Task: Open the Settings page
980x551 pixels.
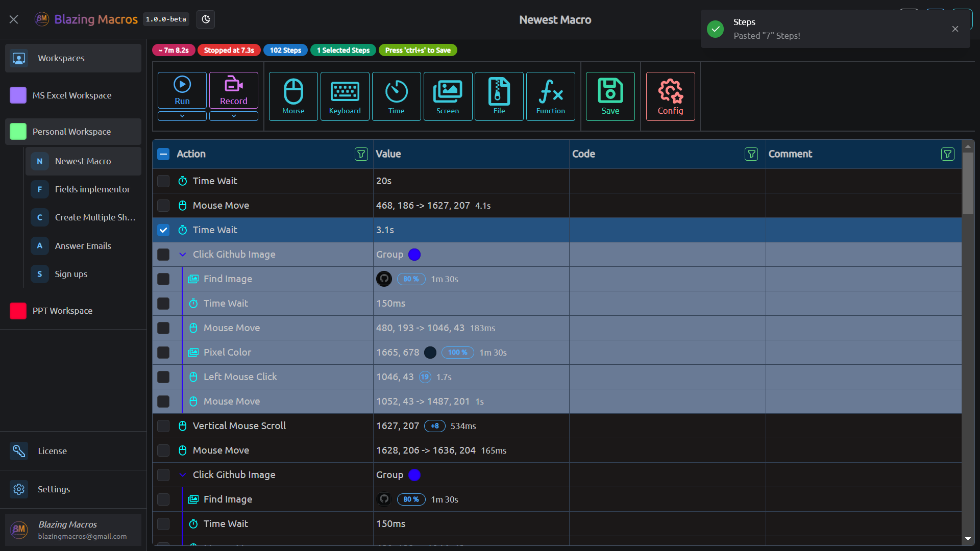Action: coord(73,489)
